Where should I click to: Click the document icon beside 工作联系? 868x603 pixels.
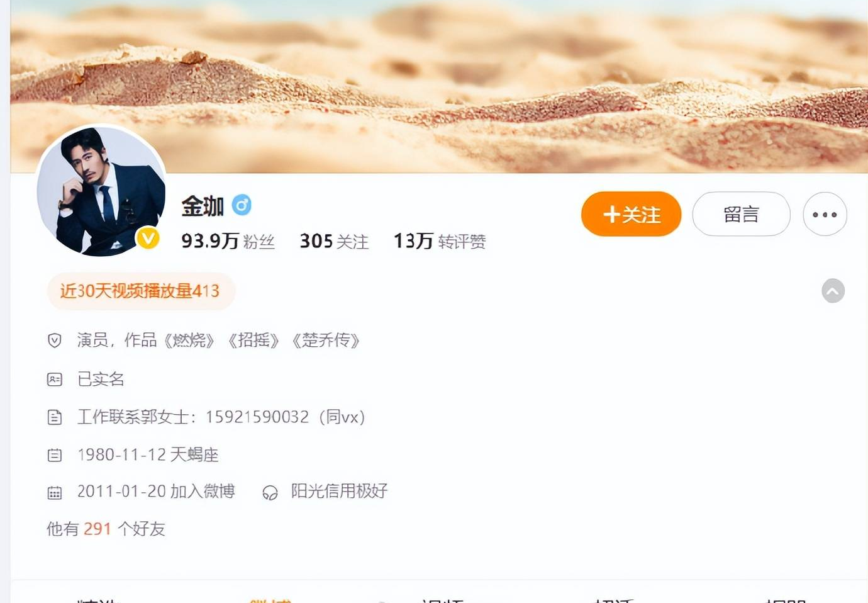(x=55, y=417)
